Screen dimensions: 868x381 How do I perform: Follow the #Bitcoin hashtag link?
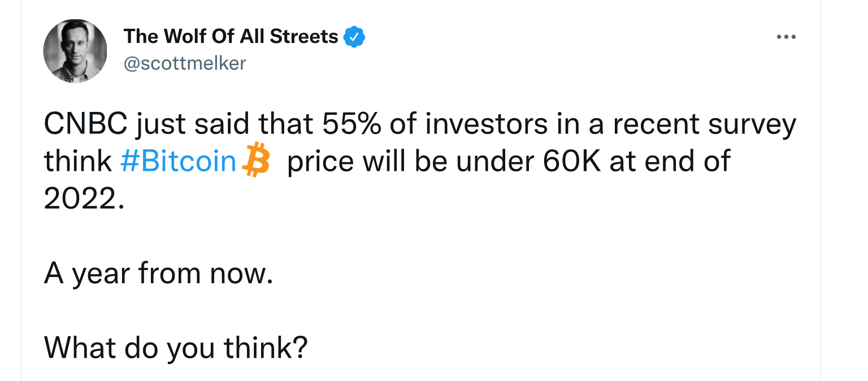[x=178, y=162]
